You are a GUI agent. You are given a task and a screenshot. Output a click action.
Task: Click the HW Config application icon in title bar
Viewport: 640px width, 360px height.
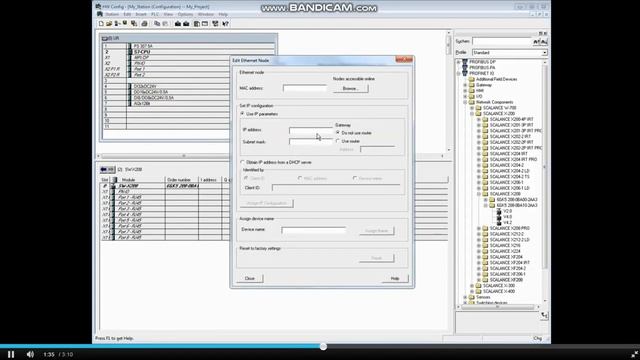98,7
